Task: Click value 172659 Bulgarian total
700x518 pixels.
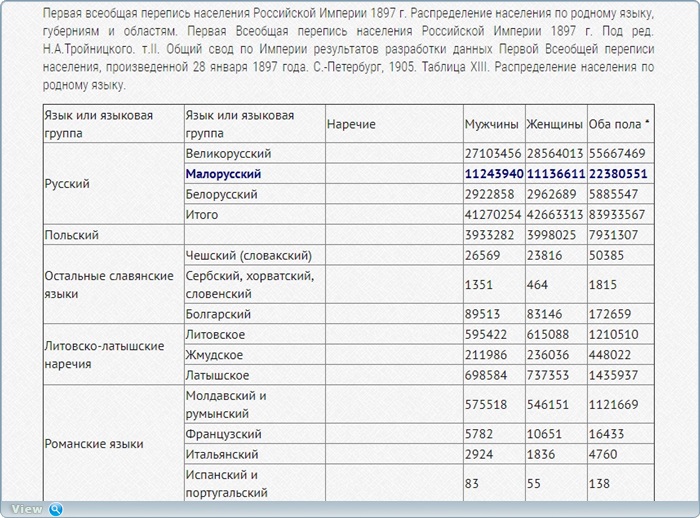Action: [610, 314]
